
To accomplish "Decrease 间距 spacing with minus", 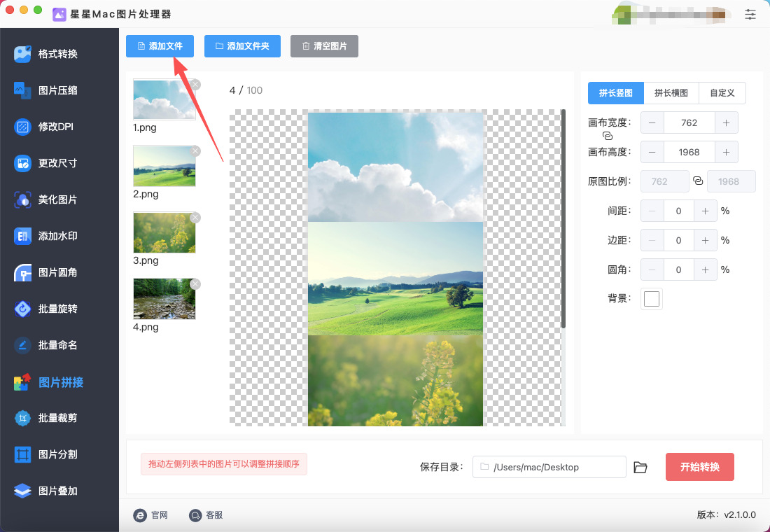I will coord(652,211).
